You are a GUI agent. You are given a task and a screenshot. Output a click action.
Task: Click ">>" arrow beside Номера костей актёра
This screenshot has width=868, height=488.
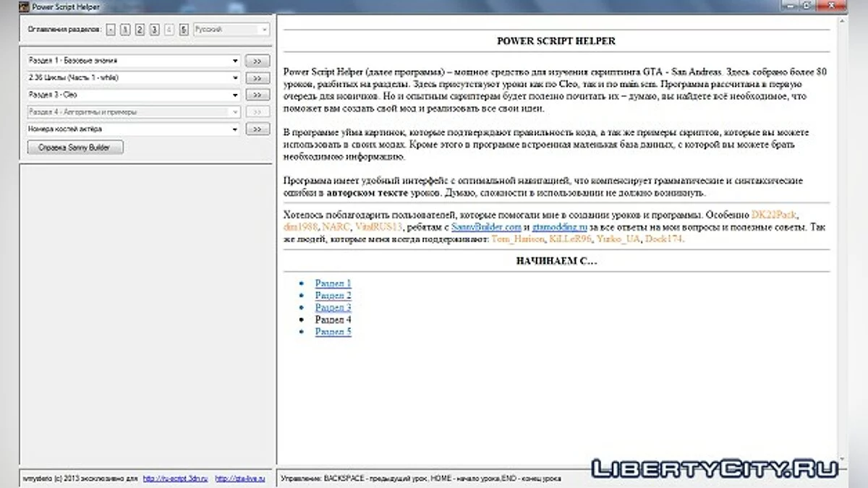click(x=258, y=129)
